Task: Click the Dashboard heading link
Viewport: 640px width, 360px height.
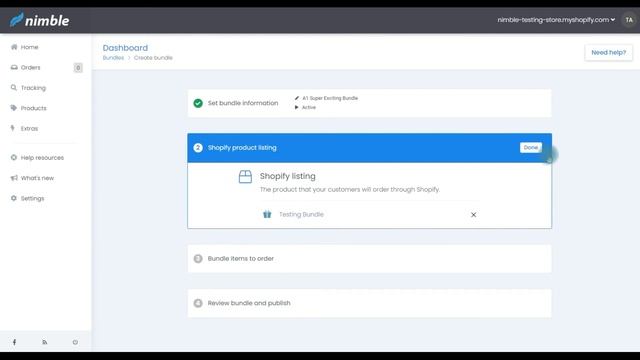Action: [x=125, y=48]
